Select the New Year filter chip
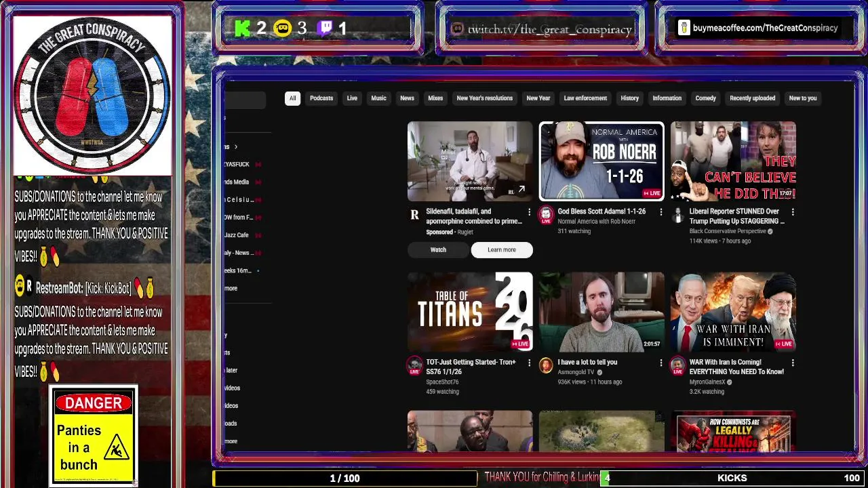Screen dimensions: 868x488 pos(538,98)
